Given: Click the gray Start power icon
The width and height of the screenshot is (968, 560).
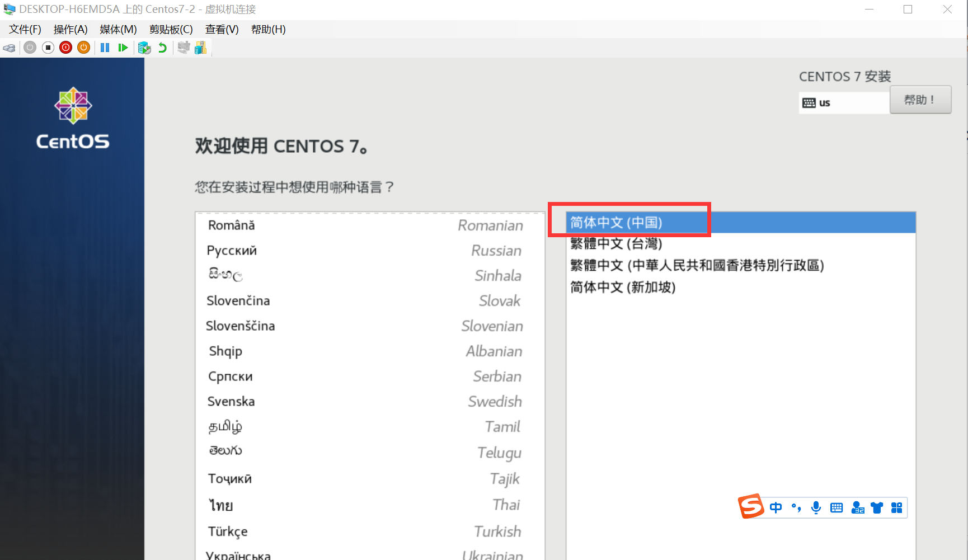Looking at the screenshot, I should (x=30, y=48).
